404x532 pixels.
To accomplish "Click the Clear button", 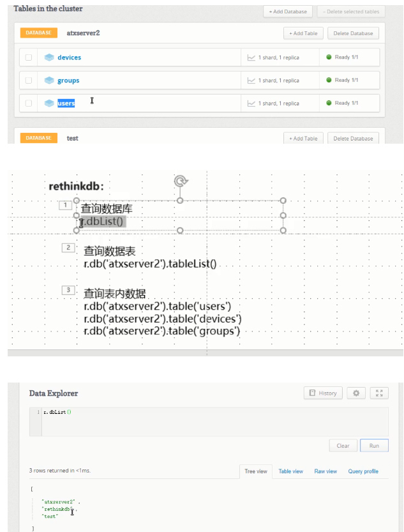I will point(343,446).
